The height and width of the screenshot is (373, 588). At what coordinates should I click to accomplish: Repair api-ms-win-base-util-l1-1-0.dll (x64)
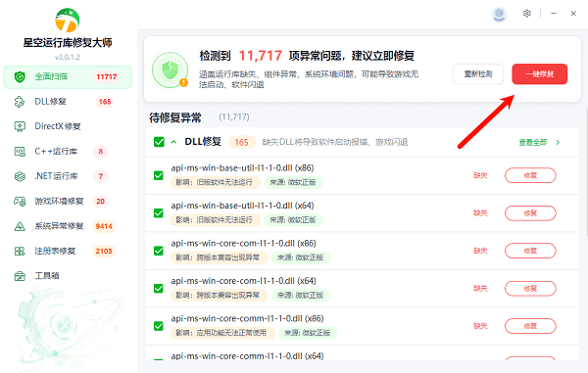coord(530,213)
